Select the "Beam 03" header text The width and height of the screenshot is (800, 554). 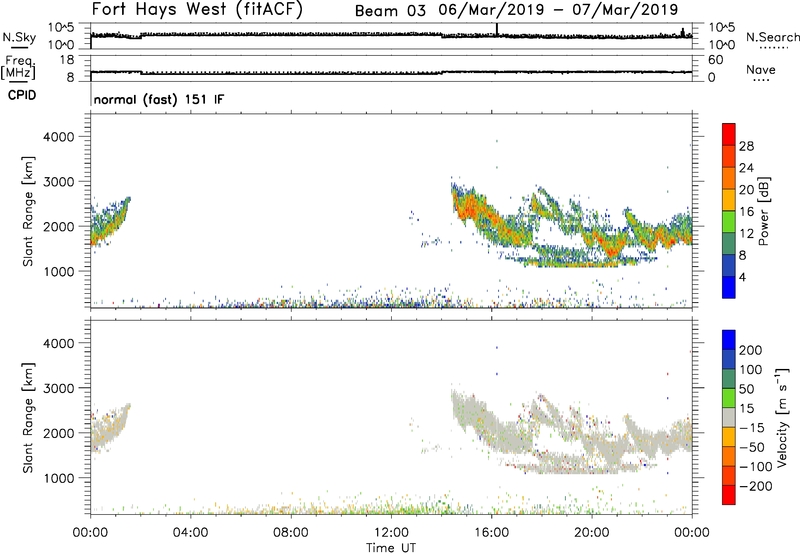390,11
